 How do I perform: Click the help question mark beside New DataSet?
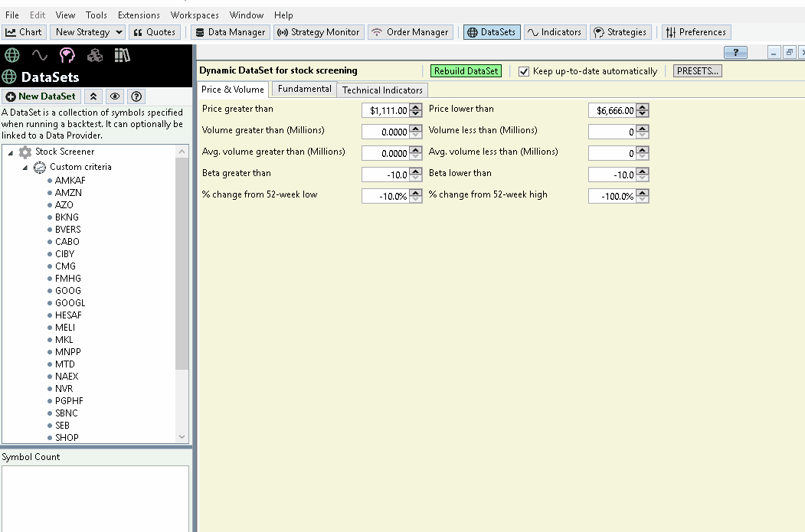coord(136,96)
